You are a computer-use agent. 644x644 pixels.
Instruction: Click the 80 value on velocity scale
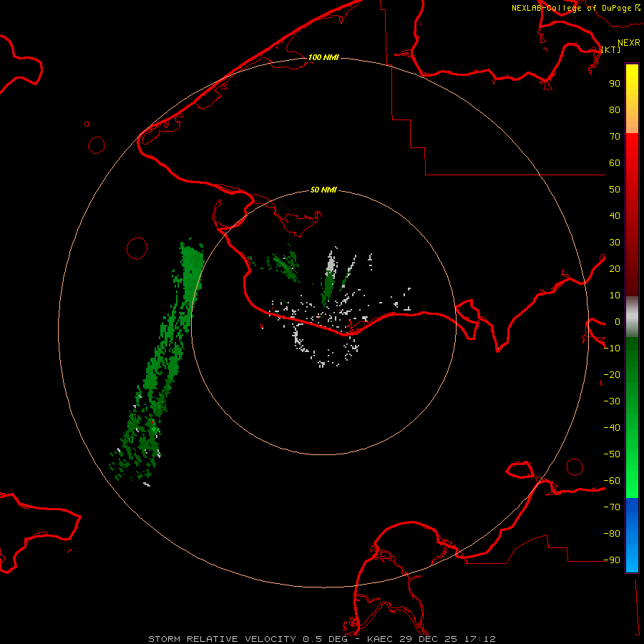pos(615,109)
